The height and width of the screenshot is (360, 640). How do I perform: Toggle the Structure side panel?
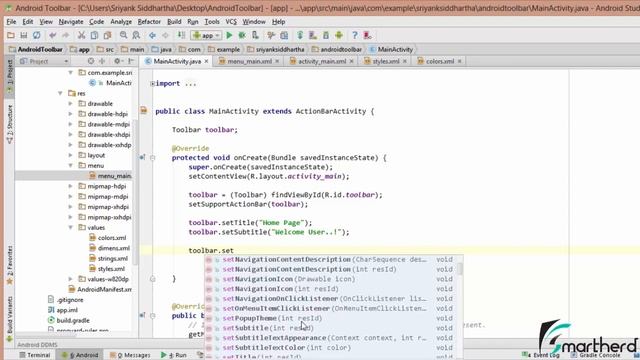point(9,124)
